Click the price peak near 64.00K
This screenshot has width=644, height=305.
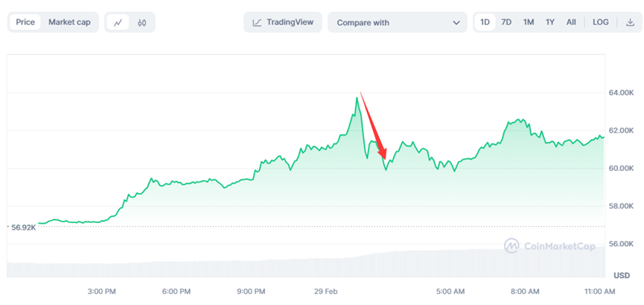pyautogui.click(x=357, y=98)
